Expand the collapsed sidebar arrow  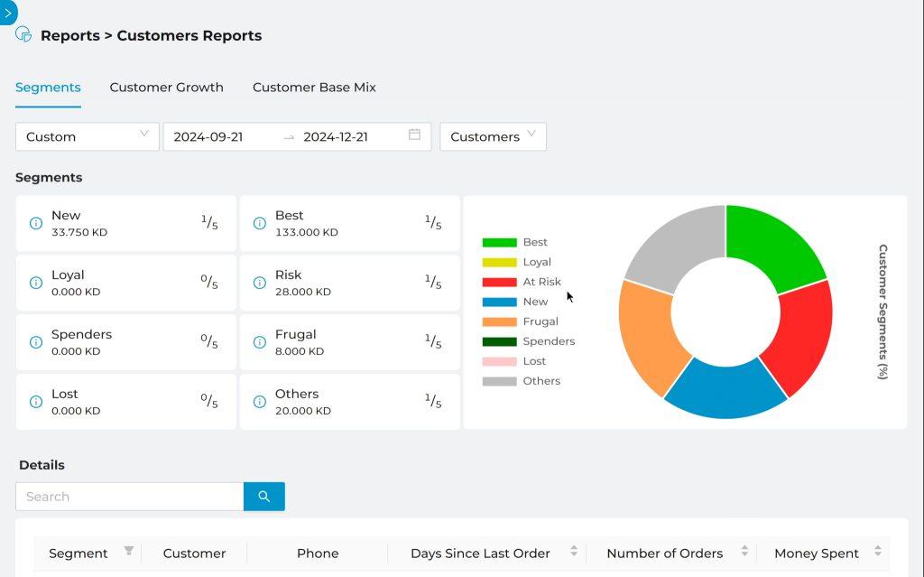[8, 13]
